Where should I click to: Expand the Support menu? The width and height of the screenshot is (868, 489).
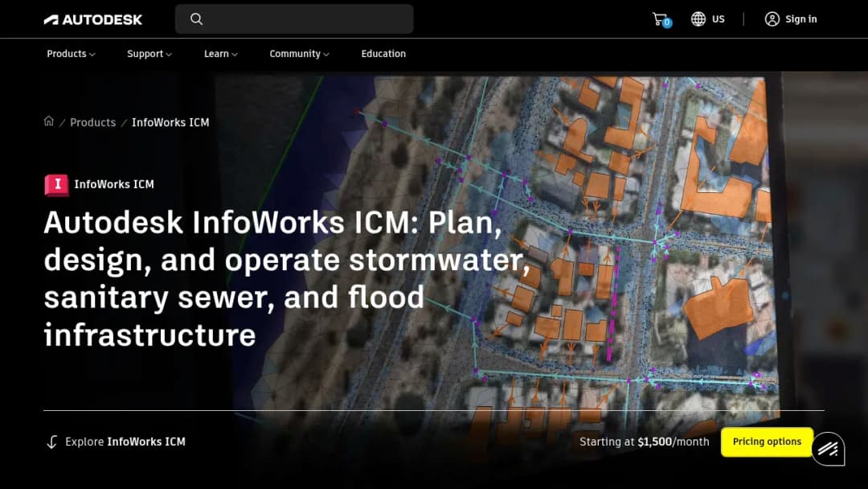[149, 54]
